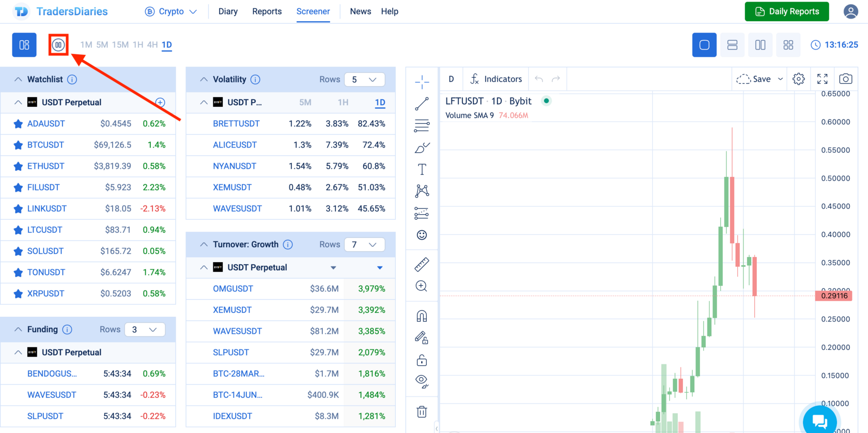Select the two-column chart layout
Image resolution: width=868 pixels, height=433 pixels.
pyautogui.click(x=760, y=45)
